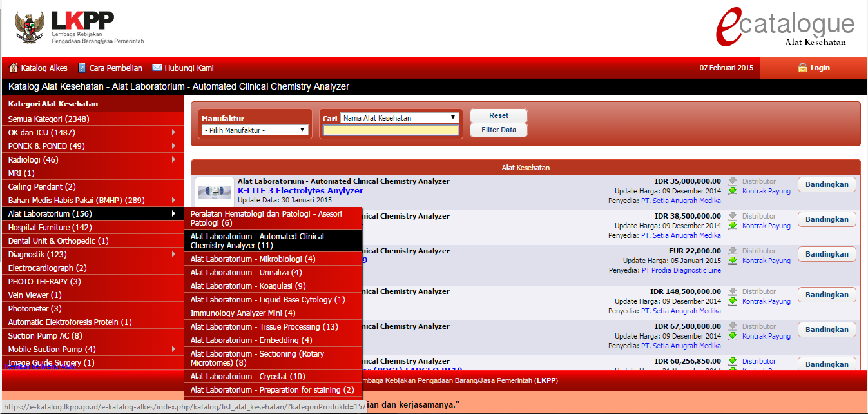Click Bandingkan for IDR 148,500,000 item
This screenshot has height=414, width=868.
pos(827,295)
